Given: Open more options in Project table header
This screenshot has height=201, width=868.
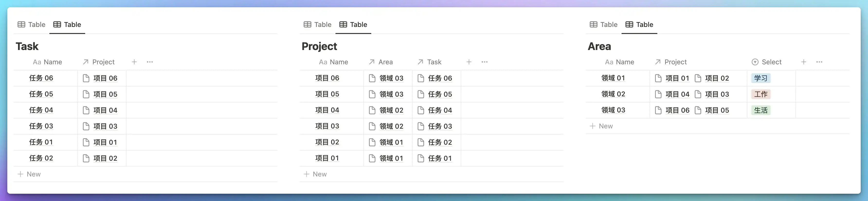Looking at the screenshot, I should click(x=485, y=62).
